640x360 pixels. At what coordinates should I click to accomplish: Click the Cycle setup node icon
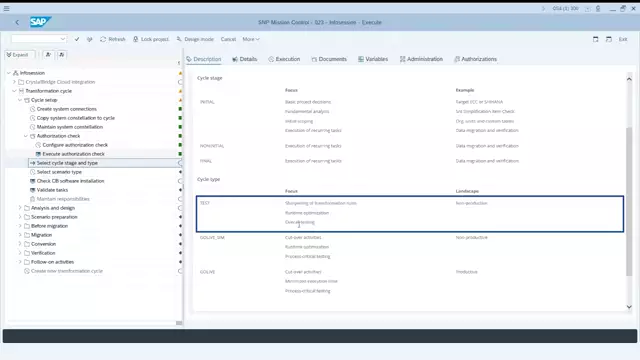point(27,100)
